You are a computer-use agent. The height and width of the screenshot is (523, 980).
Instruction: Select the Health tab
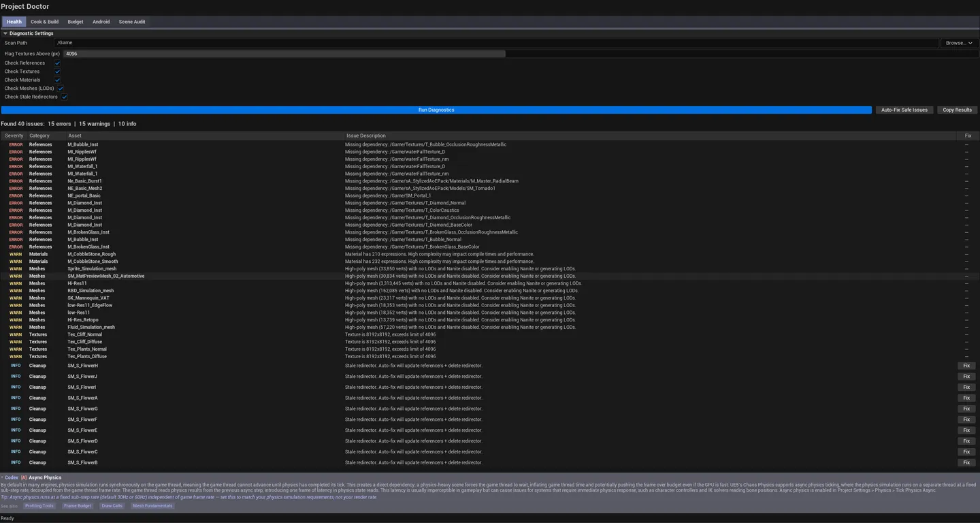click(14, 22)
